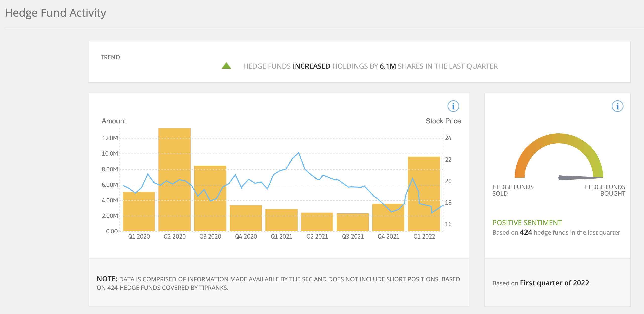The image size is (644, 314).
Task: Click the info icon in the sentiment gauge panel
Action: point(617,106)
